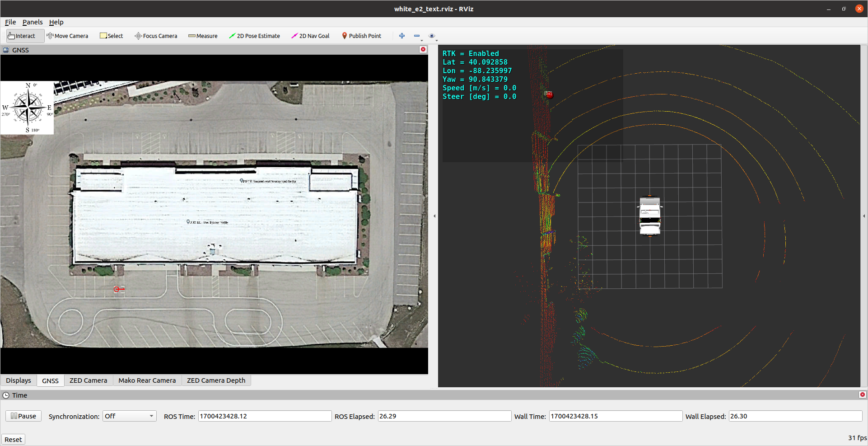The image size is (868, 446).
Task: Click the Reset button
Action: pos(13,440)
